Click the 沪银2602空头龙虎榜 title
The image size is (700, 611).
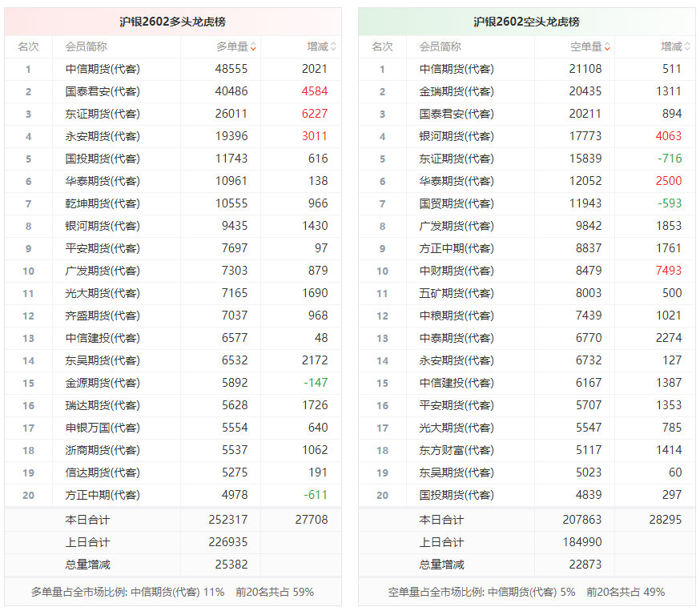[527, 22]
